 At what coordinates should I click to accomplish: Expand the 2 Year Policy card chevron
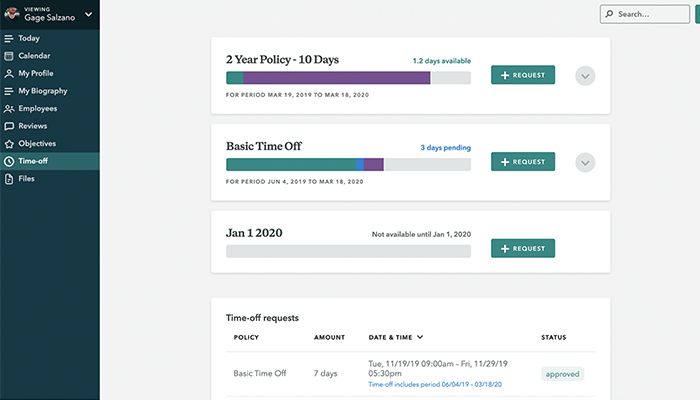(x=586, y=75)
